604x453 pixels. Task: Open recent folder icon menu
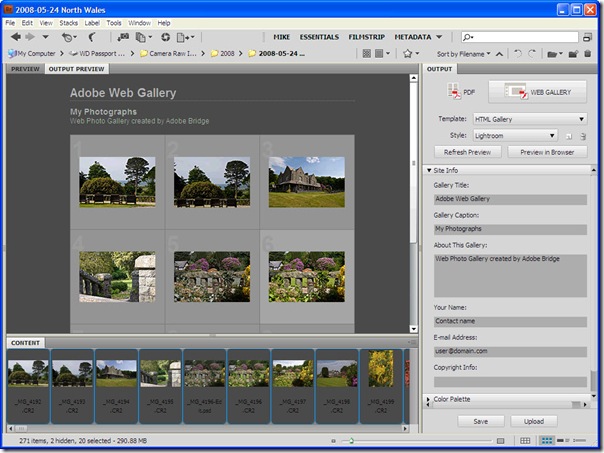(x=555, y=54)
